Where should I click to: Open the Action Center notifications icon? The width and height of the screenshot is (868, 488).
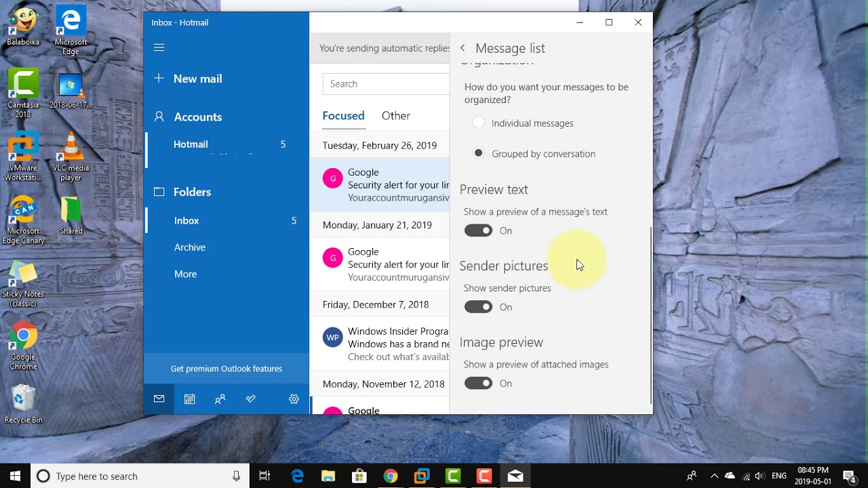click(849, 476)
